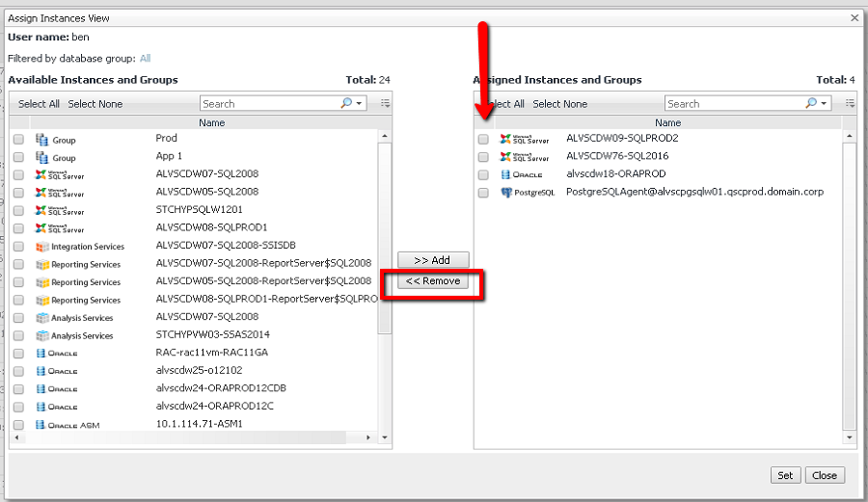Click the Prod group icon
868x502 pixels.
click(41, 140)
